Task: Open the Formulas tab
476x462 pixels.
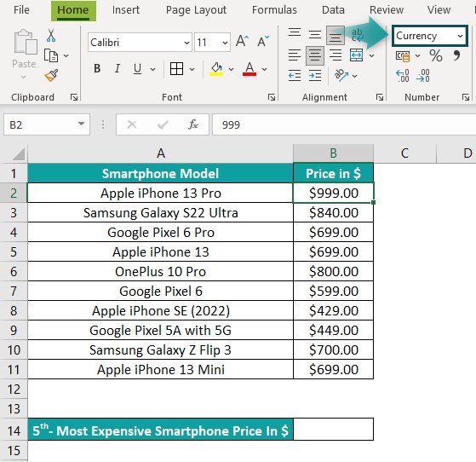Action: tap(274, 10)
